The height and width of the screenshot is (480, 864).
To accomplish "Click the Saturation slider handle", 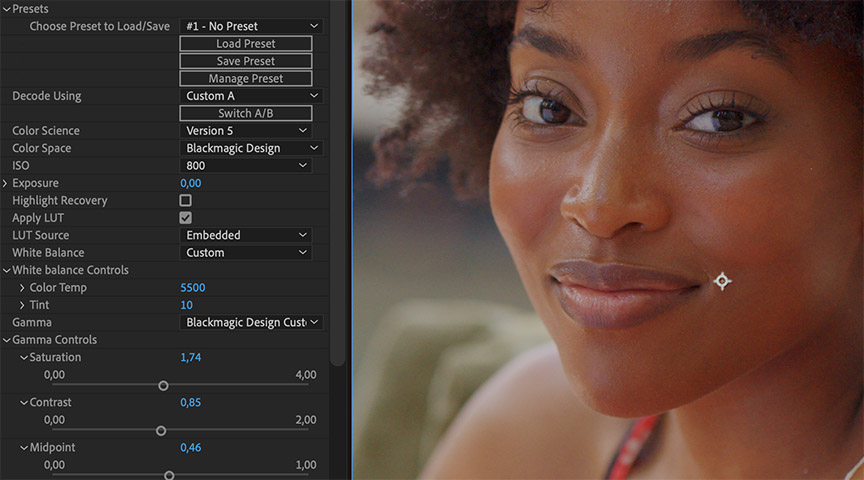I will (x=163, y=386).
